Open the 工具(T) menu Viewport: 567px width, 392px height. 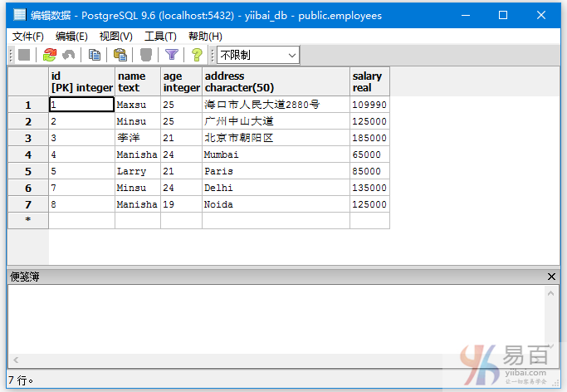coord(160,36)
